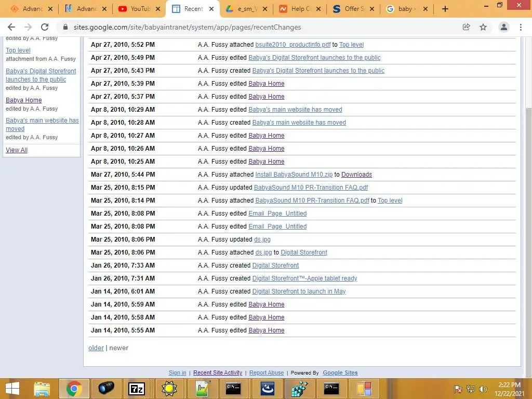Open Digital Storefront™-Apple tablet ready link
Screen dimensions: 532x399
304,278
